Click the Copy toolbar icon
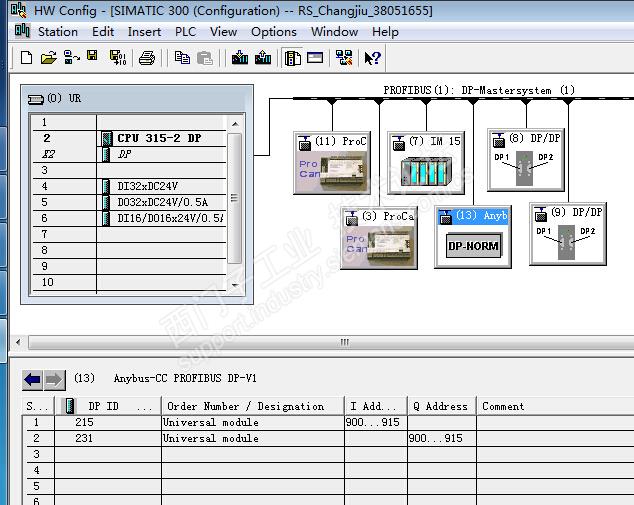This screenshot has height=505, width=634. pos(182,58)
